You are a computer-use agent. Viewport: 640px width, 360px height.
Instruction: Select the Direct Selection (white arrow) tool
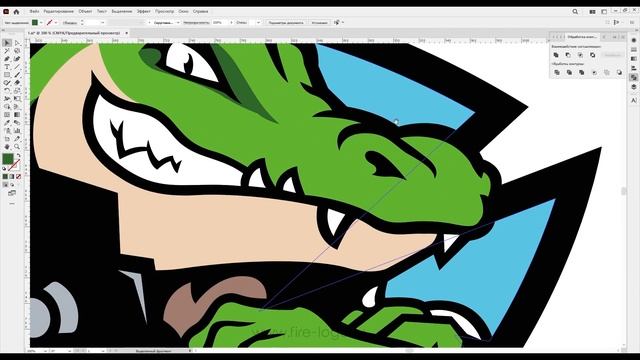[x=17, y=43]
